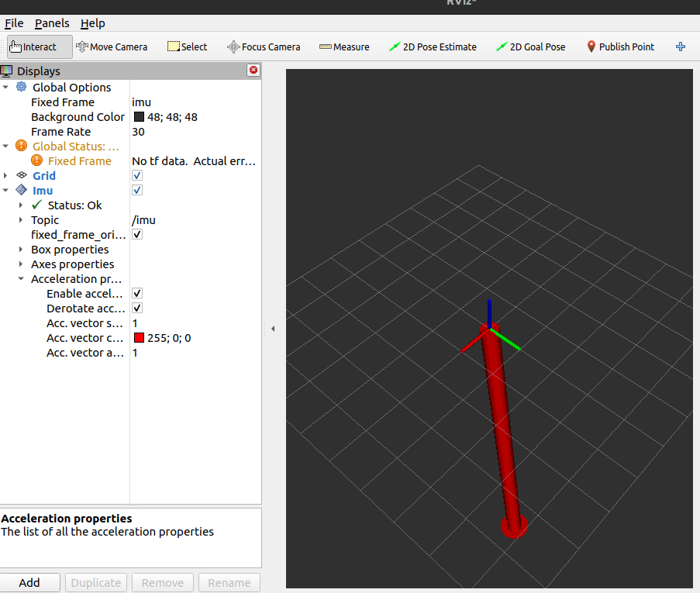
Task: Activate the Publish Point tool
Action: [620, 47]
